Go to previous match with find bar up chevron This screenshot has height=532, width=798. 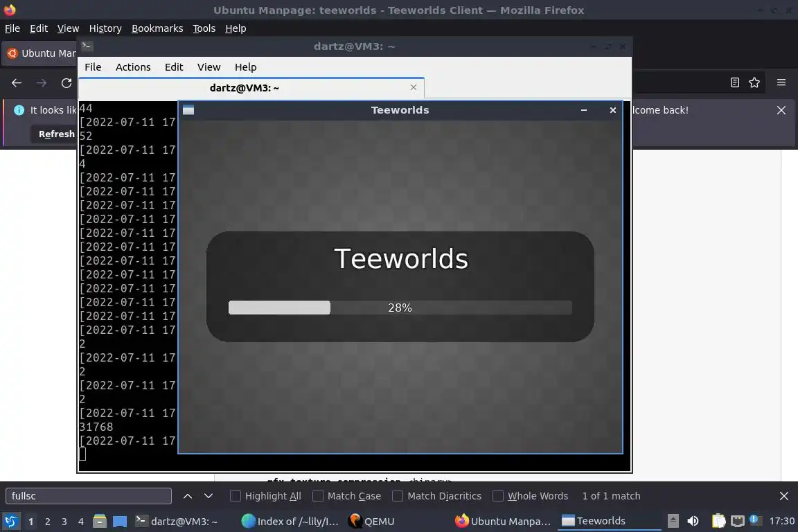tap(187, 496)
